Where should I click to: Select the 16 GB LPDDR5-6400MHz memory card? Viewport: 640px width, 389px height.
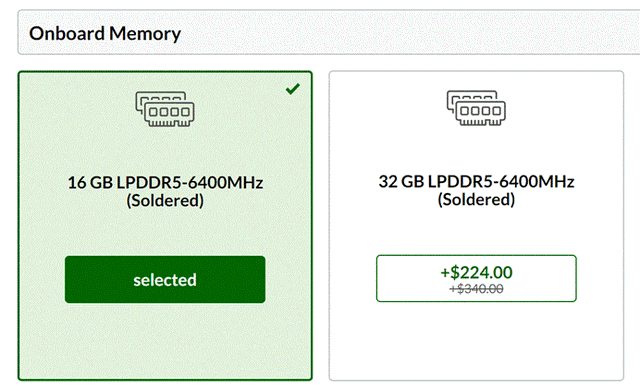tap(165, 226)
